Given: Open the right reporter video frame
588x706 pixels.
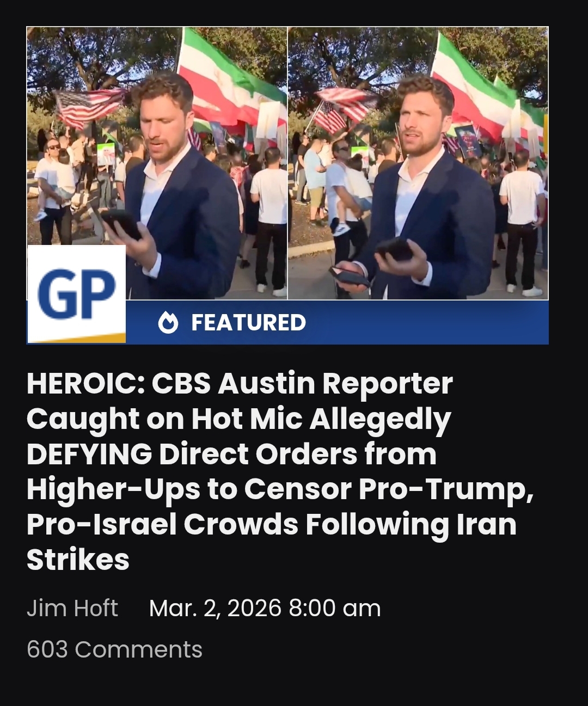Looking at the screenshot, I should click(x=418, y=163).
